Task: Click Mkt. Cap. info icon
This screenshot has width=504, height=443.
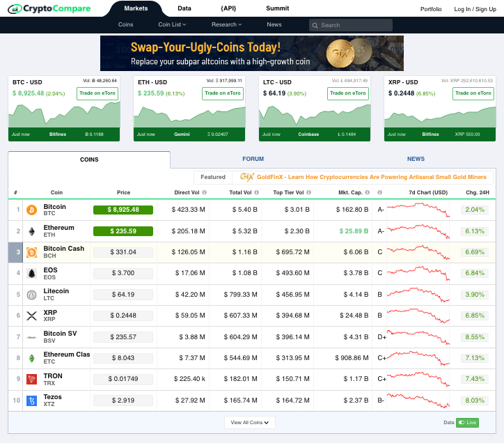Action: [x=368, y=193]
